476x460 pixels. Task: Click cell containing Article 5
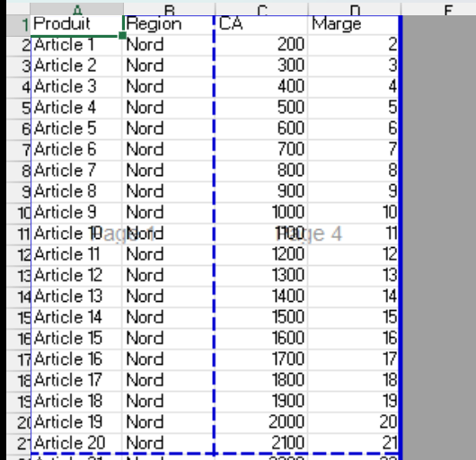coord(76,129)
